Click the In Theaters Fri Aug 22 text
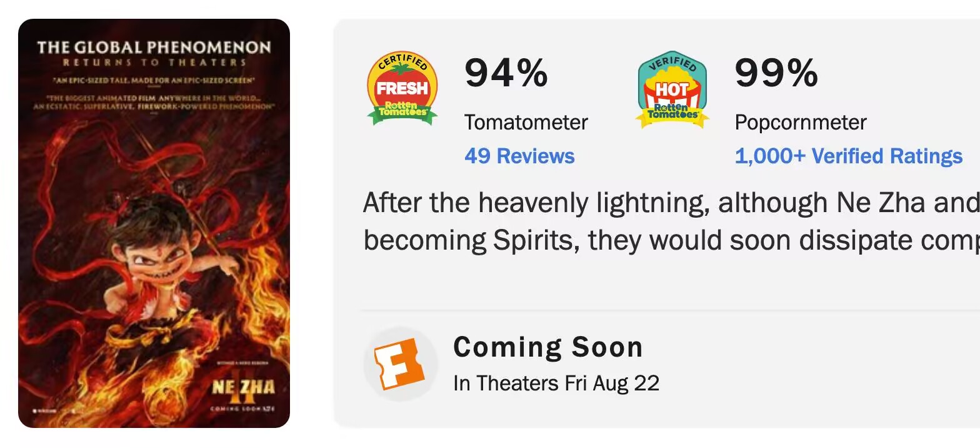 (556, 383)
